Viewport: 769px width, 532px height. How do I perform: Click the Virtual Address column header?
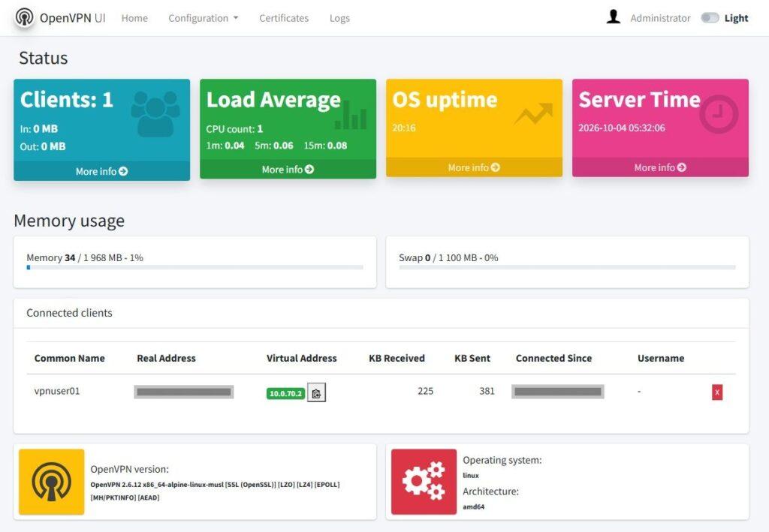[x=302, y=358]
